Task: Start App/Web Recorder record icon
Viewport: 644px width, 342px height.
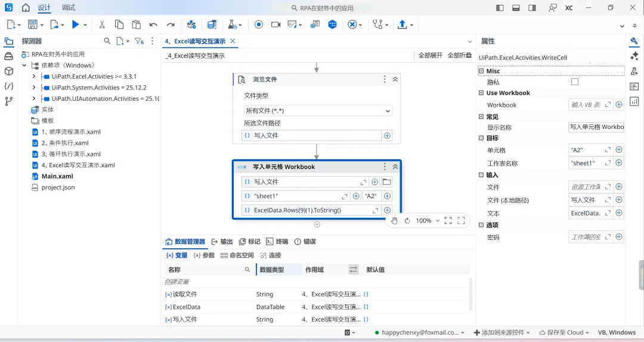Action: click(258, 24)
